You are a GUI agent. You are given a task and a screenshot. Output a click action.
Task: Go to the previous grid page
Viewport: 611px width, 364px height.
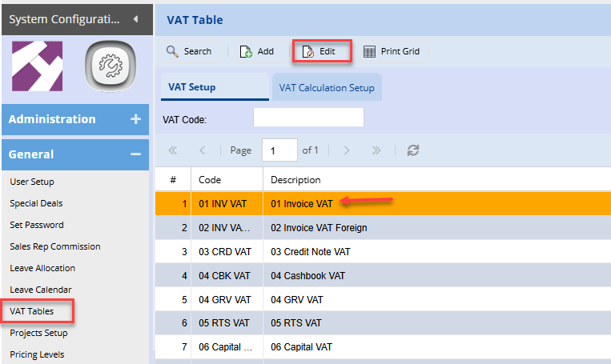tap(203, 150)
